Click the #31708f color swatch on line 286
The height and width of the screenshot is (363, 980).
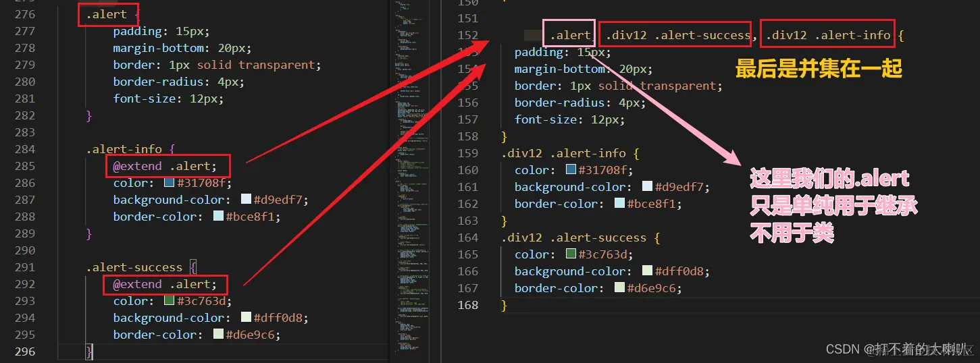(x=170, y=183)
